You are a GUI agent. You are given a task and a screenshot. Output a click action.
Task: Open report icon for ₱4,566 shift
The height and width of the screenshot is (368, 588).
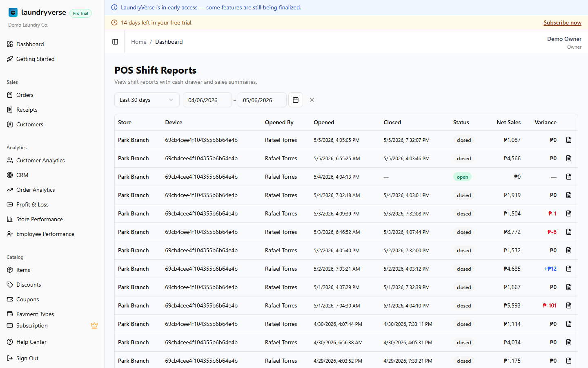click(x=569, y=158)
